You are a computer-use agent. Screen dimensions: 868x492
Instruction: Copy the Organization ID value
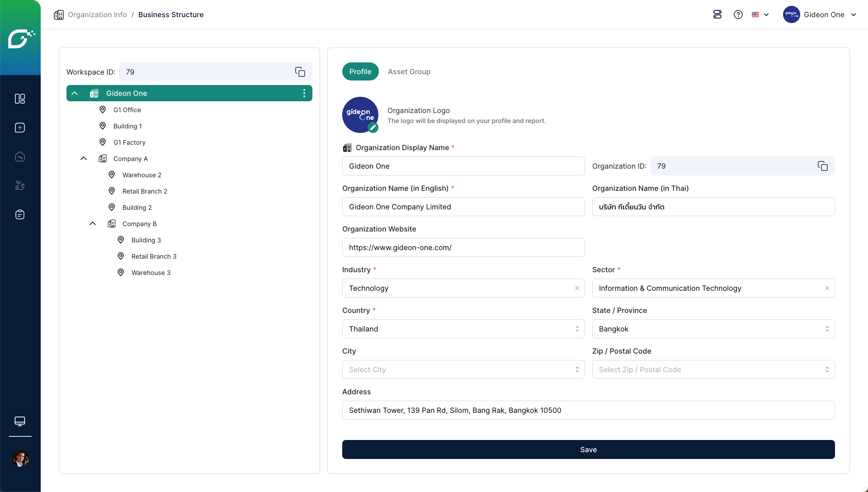[x=822, y=166]
